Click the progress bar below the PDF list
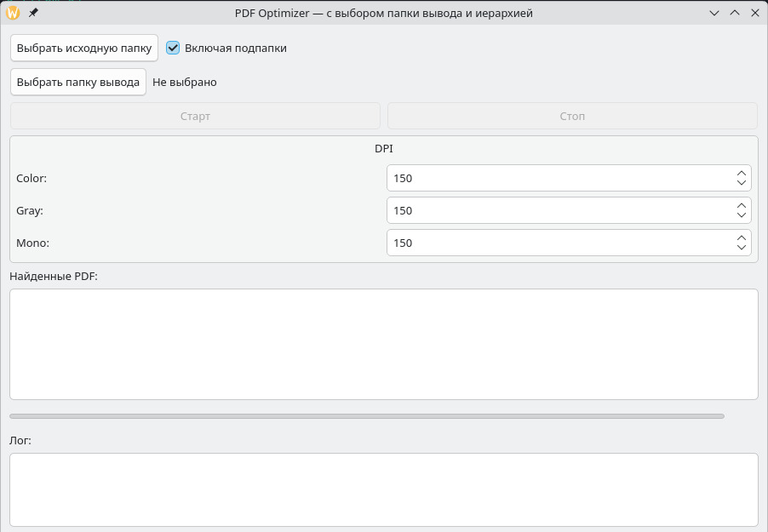The width and height of the screenshot is (768, 532). [x=366, y=416]
